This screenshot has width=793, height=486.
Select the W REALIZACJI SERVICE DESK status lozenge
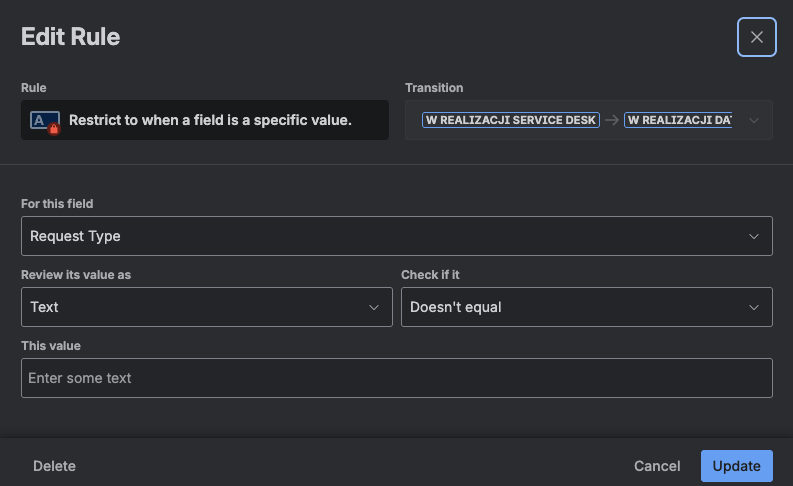click(x=510, y=120)
